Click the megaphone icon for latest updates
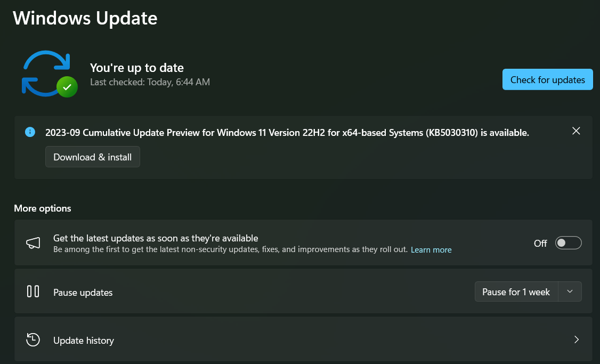The image size is (600, 364). (x=33, y=242)
